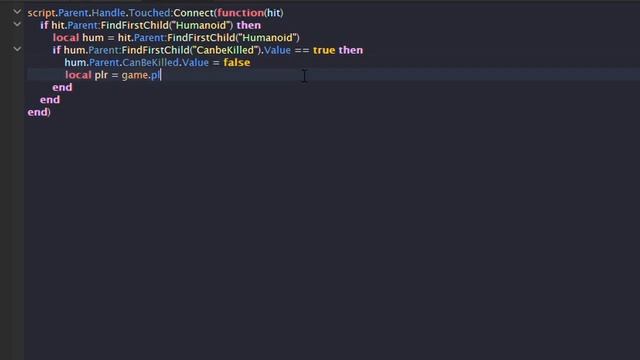Click the middle 'end' keyword

(50, 100)
